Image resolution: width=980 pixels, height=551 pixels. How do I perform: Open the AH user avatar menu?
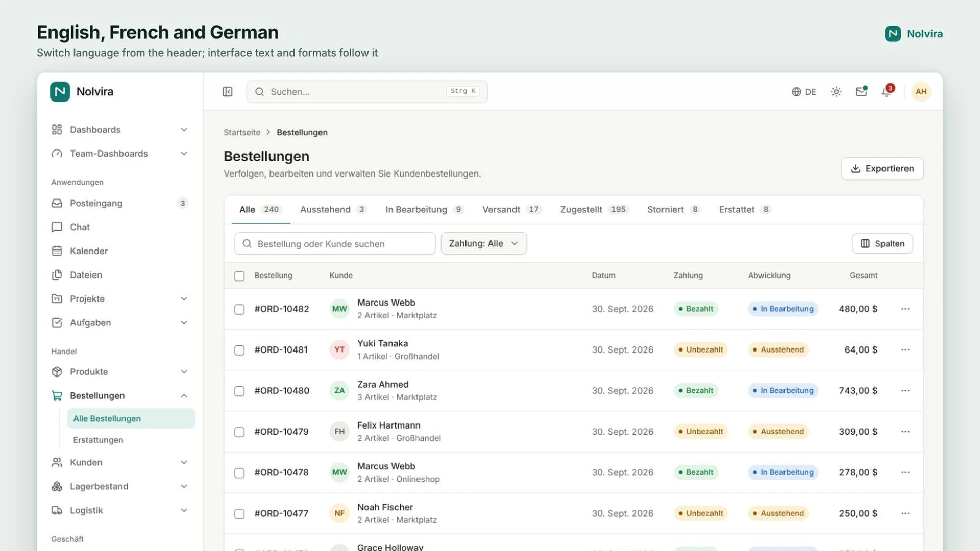(x=921, y=92)
